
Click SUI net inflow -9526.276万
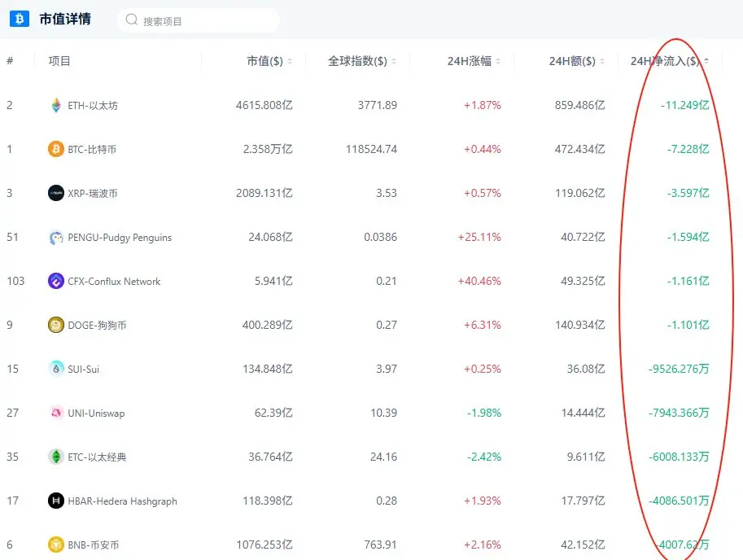pos(679,369)
